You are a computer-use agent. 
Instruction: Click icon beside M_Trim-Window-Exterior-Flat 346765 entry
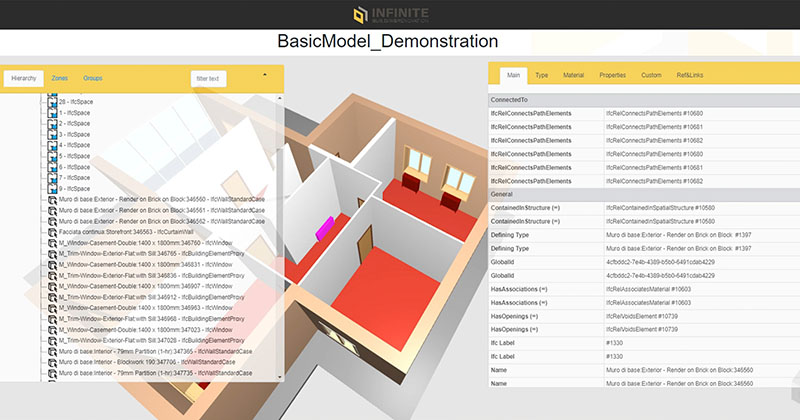(x=52, y=253)
